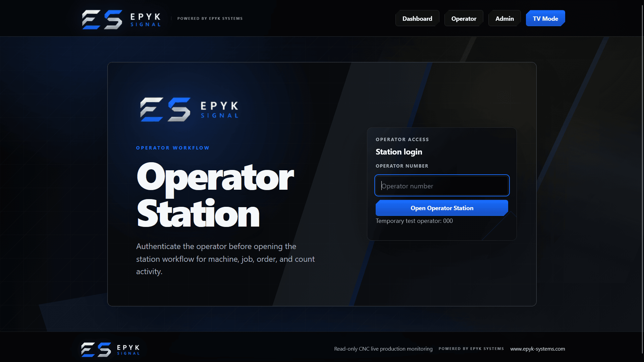Click the 'OPERATOR WORKFLOW' label
The image size is (644, 362).
[173, 148]
